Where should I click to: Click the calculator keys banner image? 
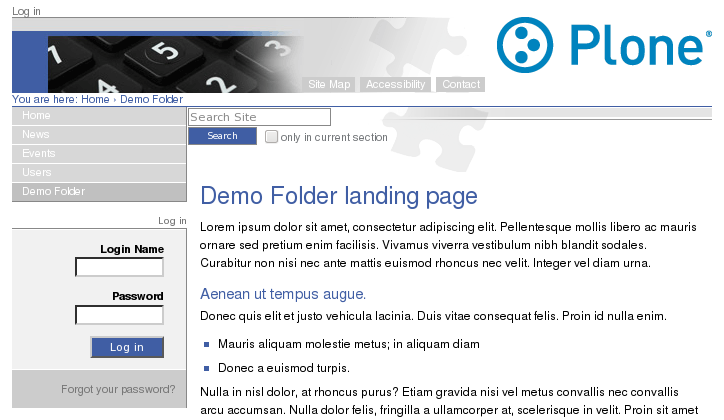tap(175, 64)
